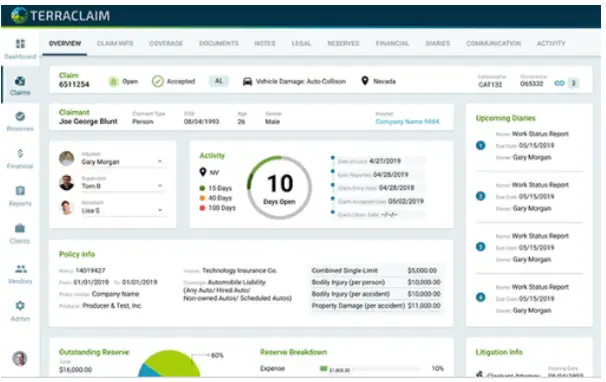The height and width of the screenshot is (382, 606).
Task: Open the Legal tab
Action: 301,43
